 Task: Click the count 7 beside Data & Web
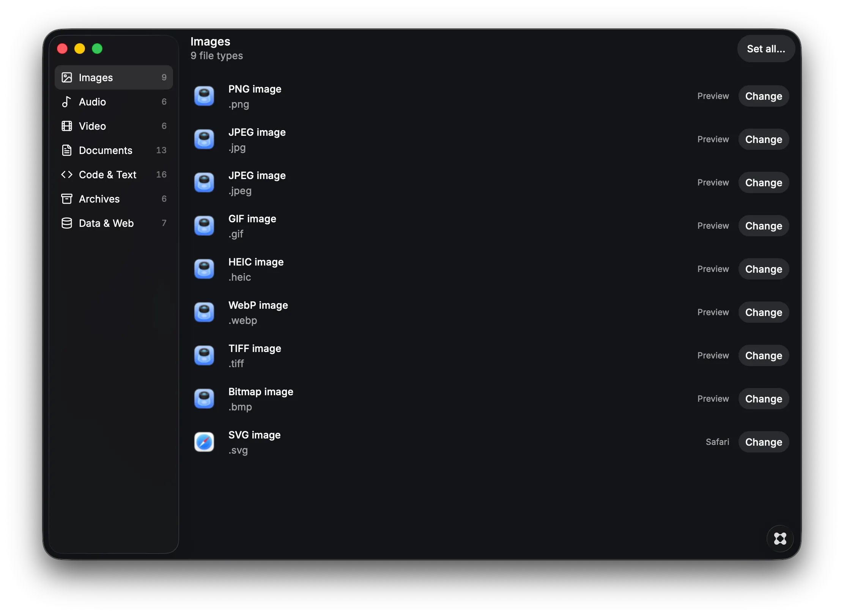164,223
